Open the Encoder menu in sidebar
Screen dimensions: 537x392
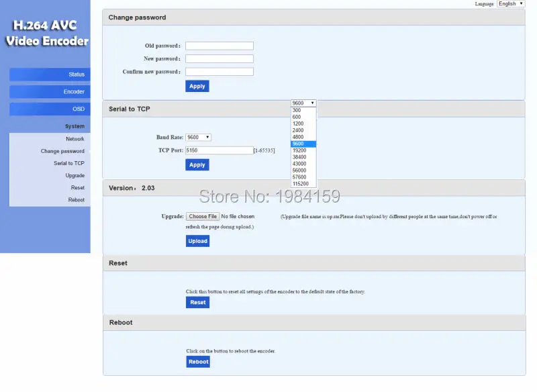(50, 92)
